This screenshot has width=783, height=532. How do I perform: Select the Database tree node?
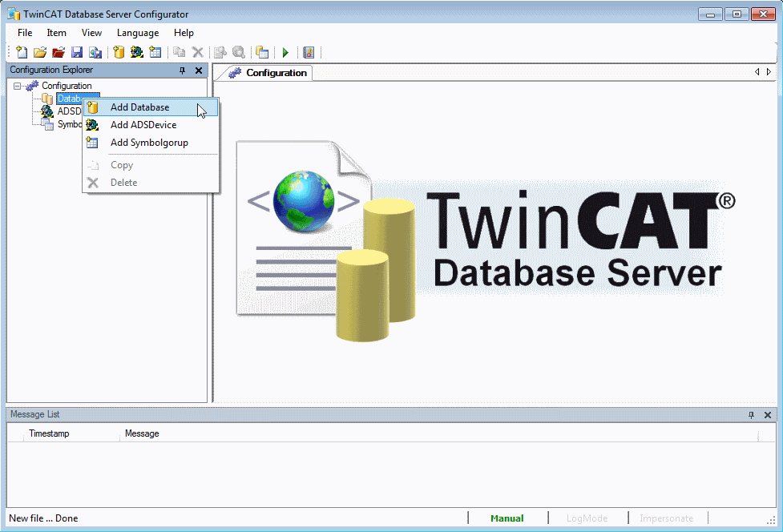click(69, 99)
